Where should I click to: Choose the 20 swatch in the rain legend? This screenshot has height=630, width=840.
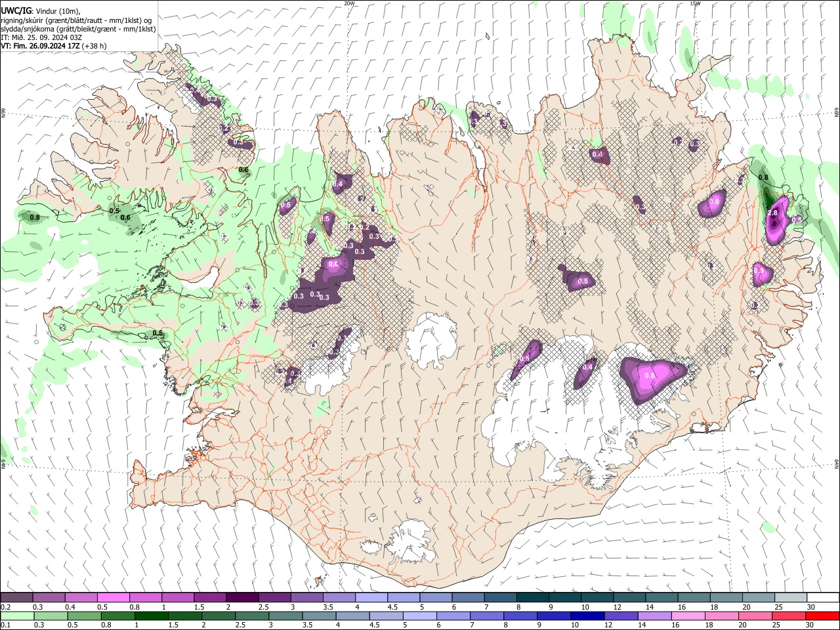click(754, 616)
